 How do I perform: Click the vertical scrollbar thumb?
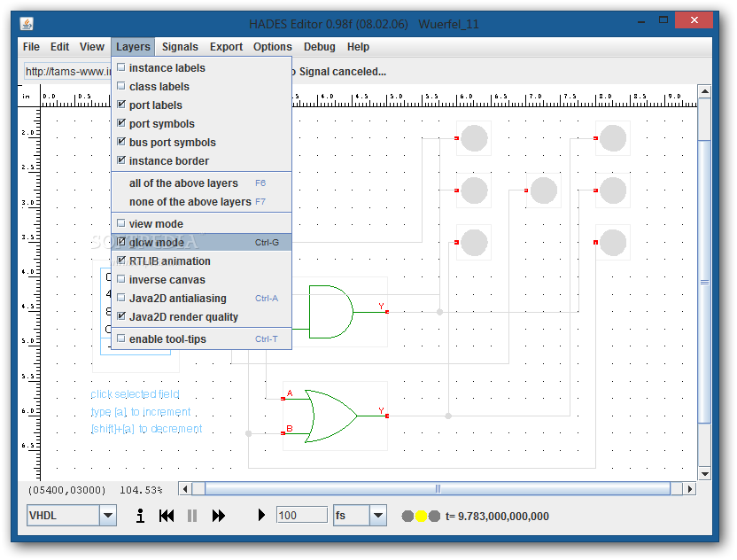[x=704, y=282]
